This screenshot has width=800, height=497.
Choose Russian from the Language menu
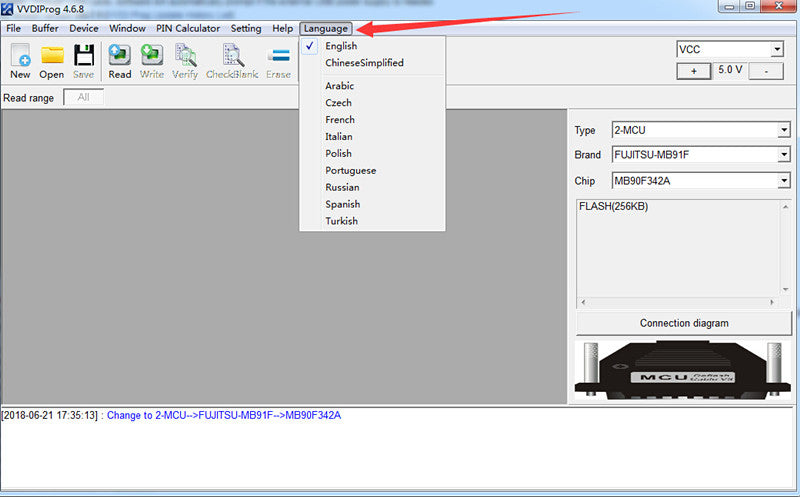pyautogui.click(x=342, y=187)
